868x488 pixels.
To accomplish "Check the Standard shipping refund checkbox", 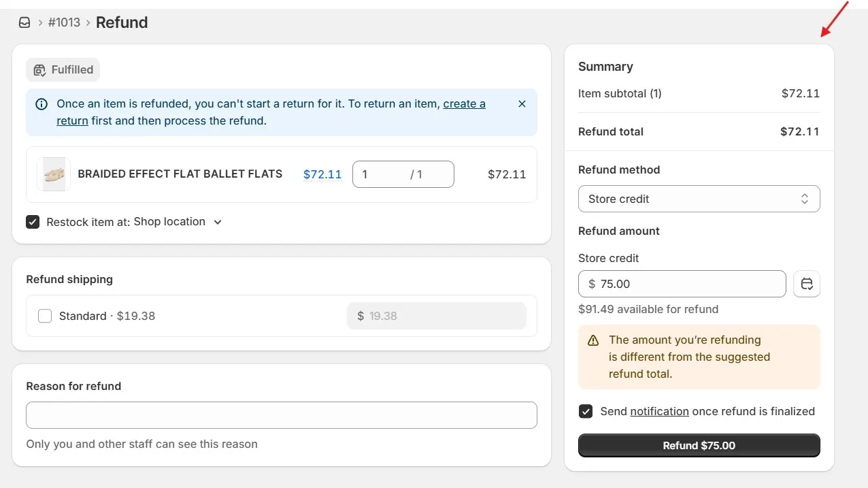I will coord(45,316).
